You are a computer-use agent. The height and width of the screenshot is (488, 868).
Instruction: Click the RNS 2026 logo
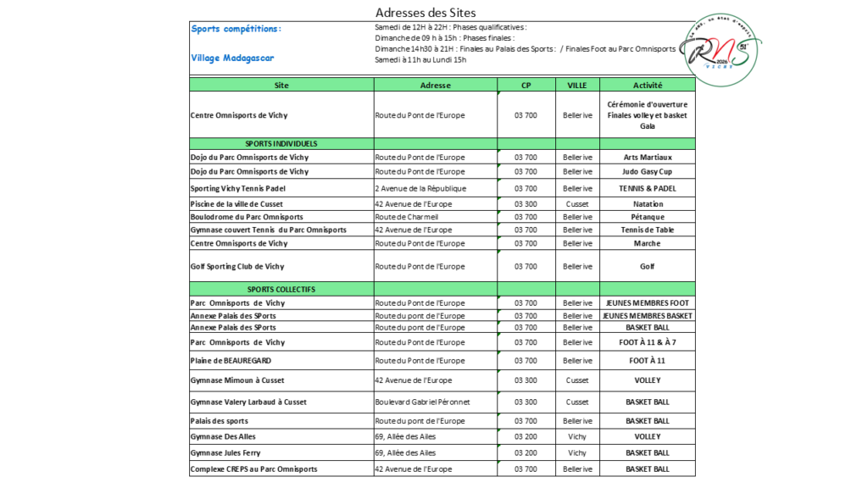pyautogui.click(x=723, y=49)
